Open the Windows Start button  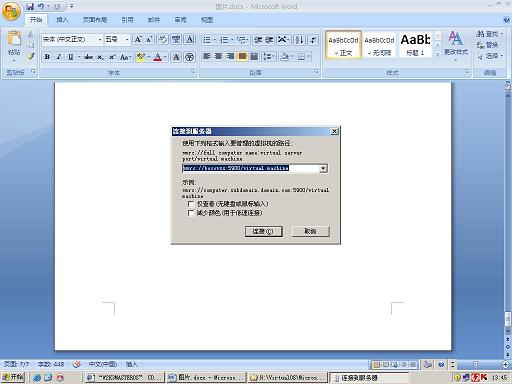pos(13,377)
